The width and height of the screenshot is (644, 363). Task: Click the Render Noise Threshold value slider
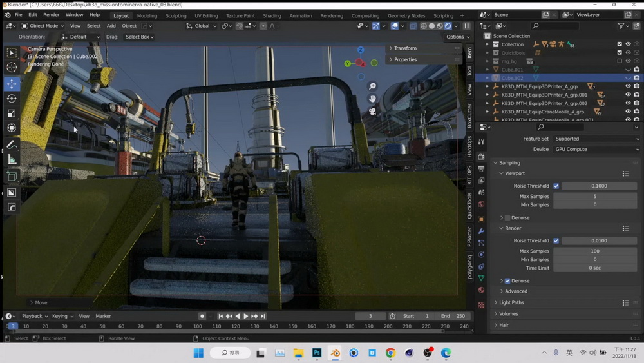[x=599, y=241]
